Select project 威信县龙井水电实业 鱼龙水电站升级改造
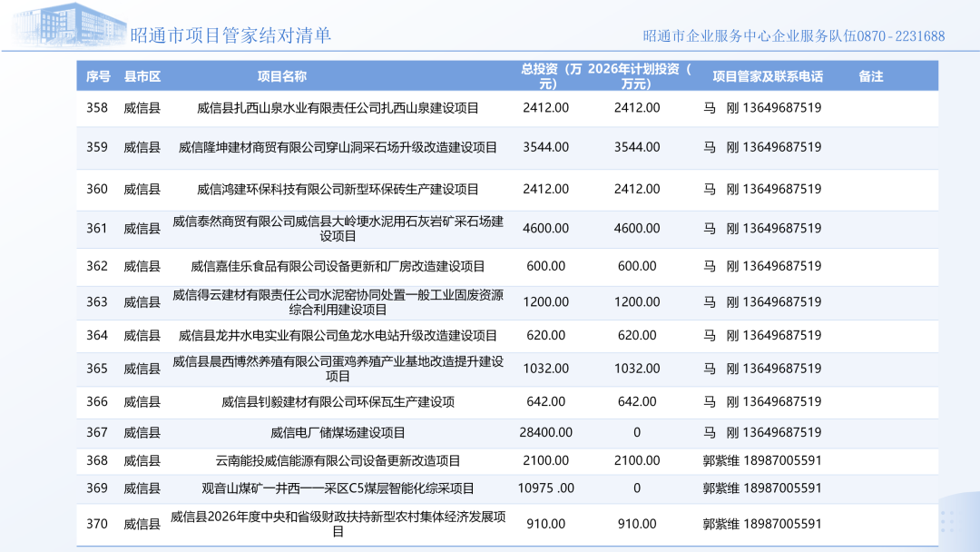 [x=338, y=336]
